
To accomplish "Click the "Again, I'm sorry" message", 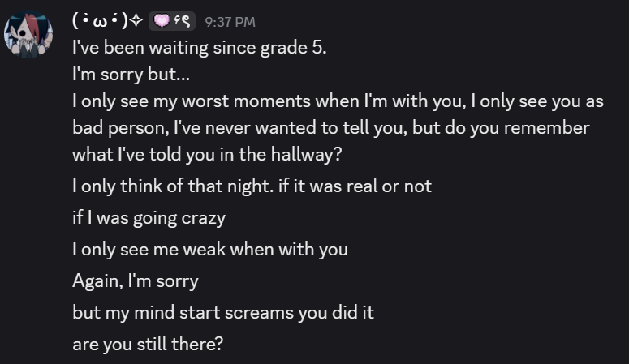I will click(135, 280).
